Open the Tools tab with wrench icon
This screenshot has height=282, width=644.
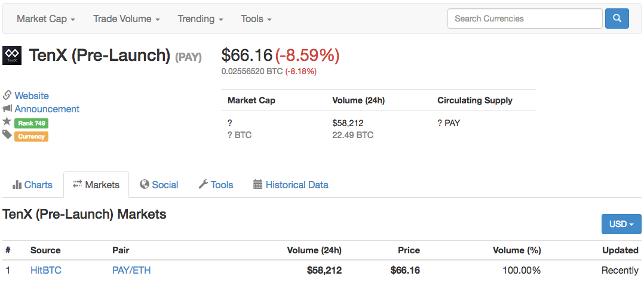pos(216,185)
